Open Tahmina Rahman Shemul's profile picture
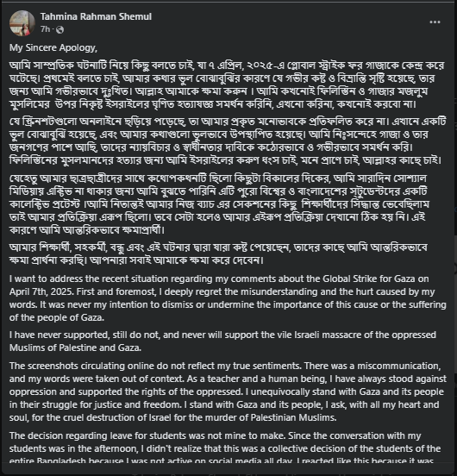This screenshot has height=476, width=457. pyautogui.click(x=22, y=23)
